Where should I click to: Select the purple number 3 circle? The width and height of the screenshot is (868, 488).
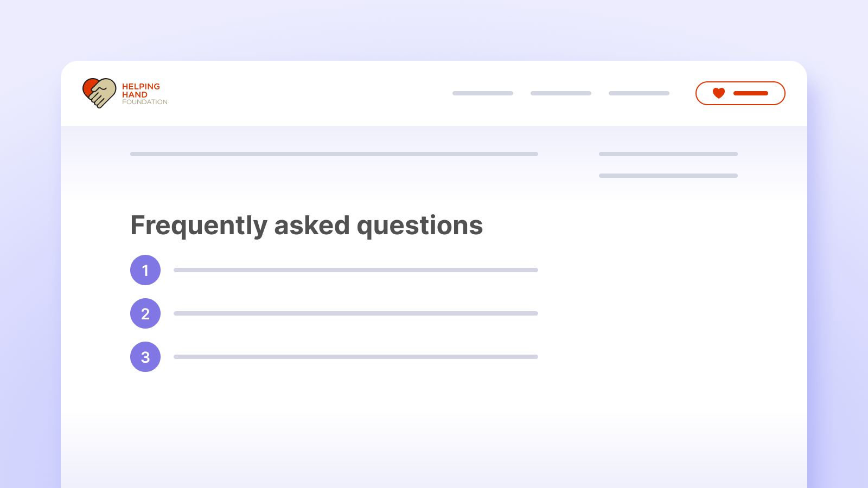click(145, 357)
